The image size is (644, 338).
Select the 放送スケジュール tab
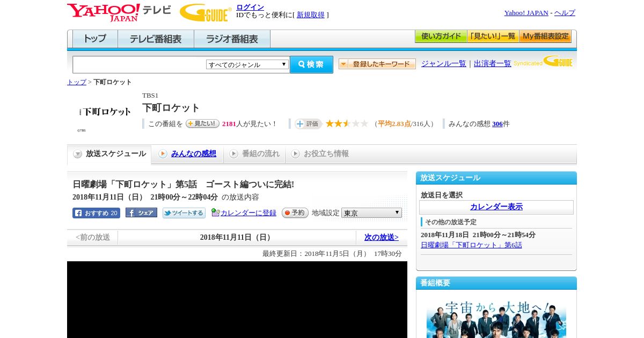click(x=109, y=154)
